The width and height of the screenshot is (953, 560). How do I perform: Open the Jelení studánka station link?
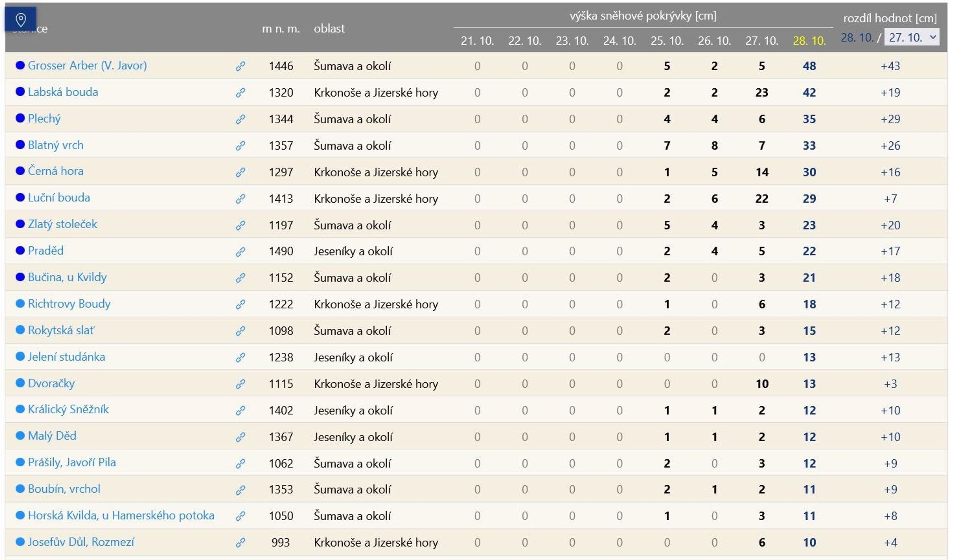point(67,357)
